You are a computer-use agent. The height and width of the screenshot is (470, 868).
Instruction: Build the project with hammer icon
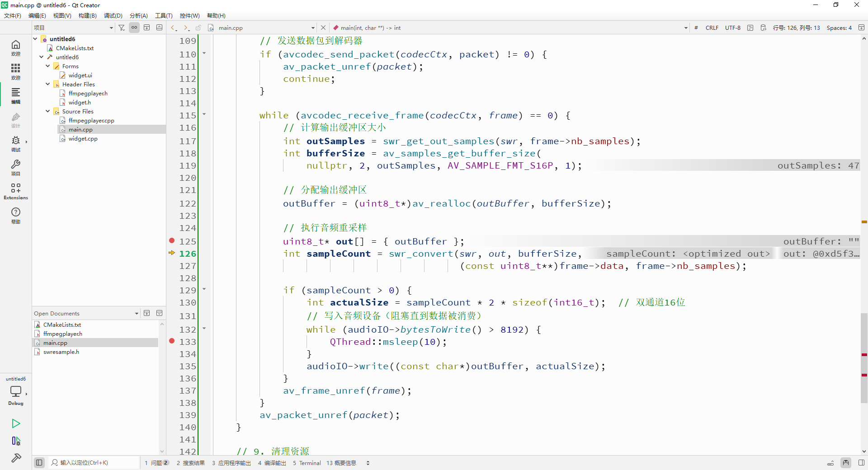tap(16, 458)
